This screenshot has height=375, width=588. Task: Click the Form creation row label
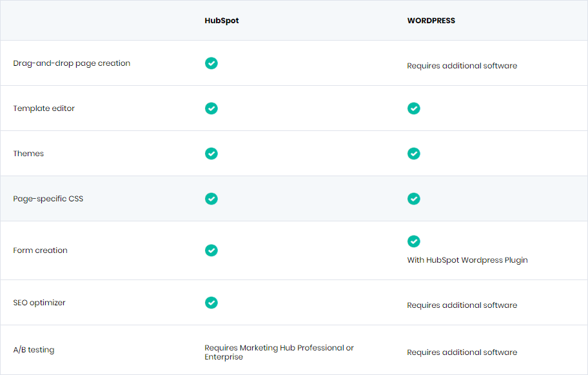click(40, 250)
